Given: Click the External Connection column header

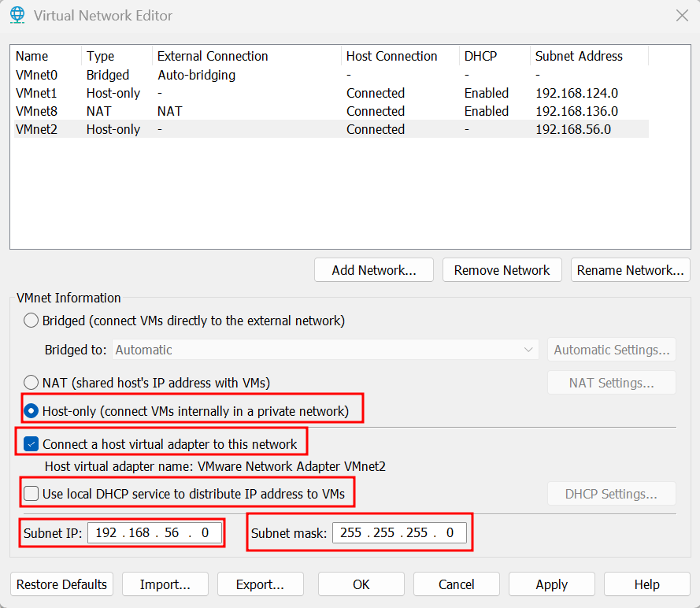Looking at the screenshot, I should click(247, 56).
